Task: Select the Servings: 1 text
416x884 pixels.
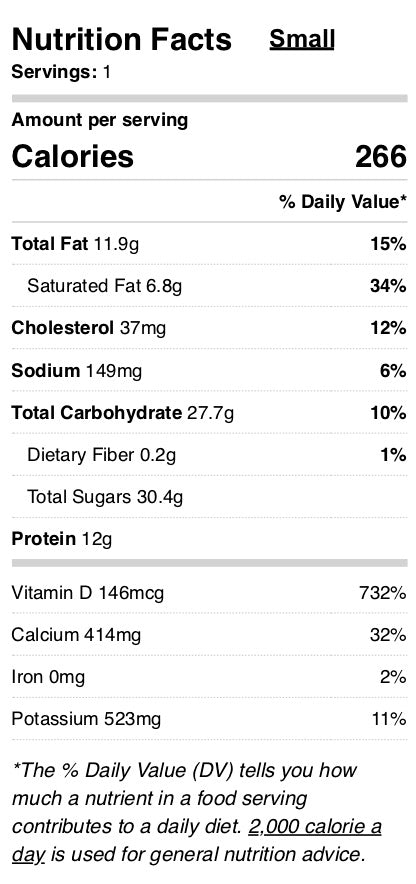Action: click(x=61, y=72)
